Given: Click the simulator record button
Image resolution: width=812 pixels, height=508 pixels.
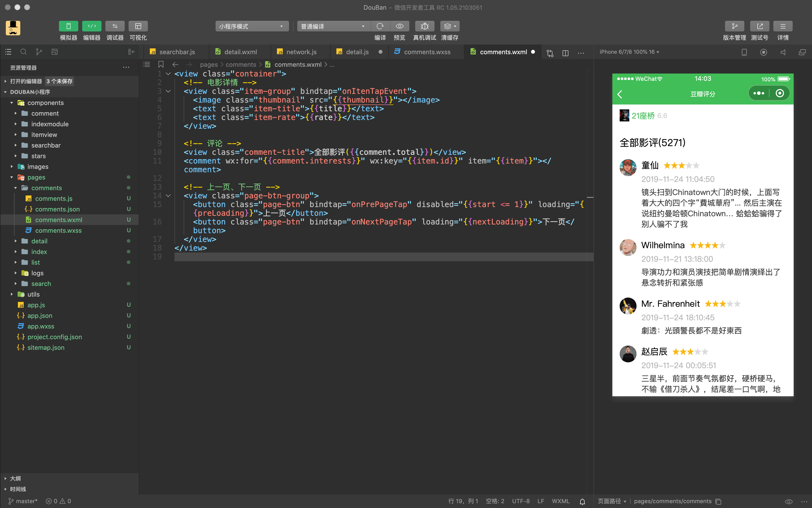Looking at the screenshot, I should [764, 52].
